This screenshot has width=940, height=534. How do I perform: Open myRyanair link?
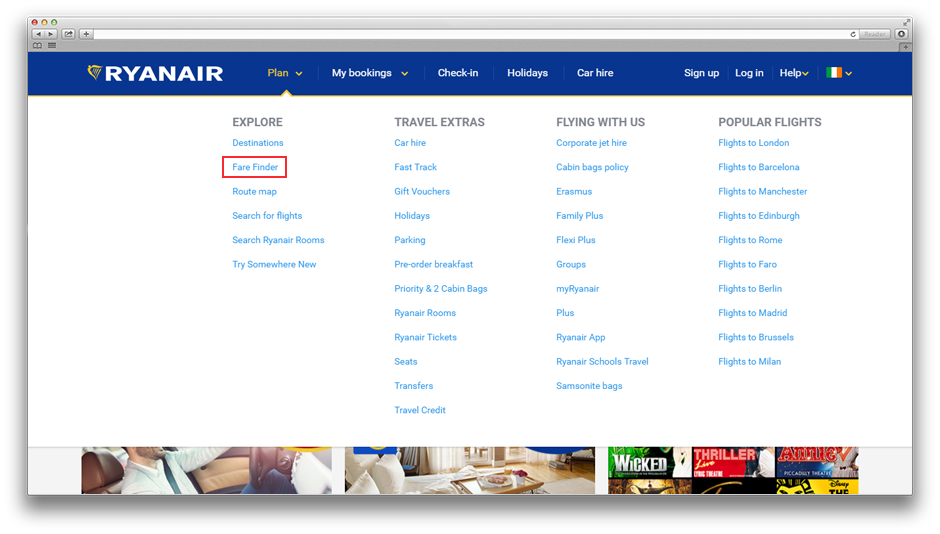[x=577, y=289]
